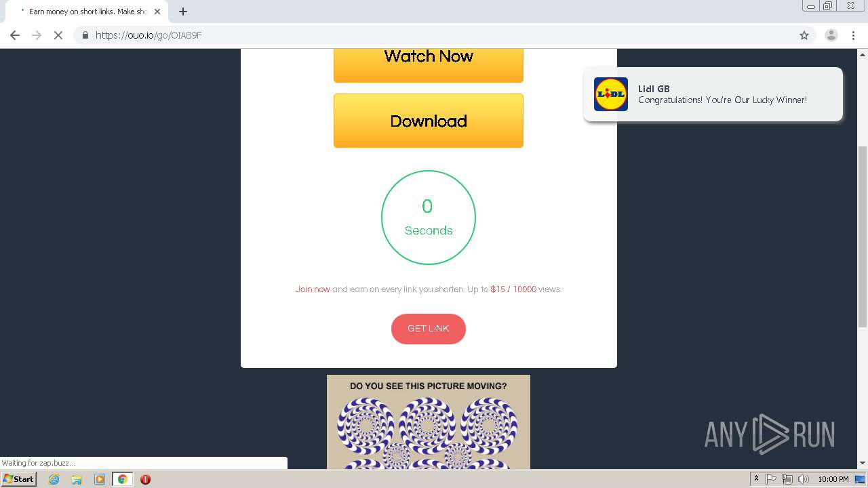Show hidden system tray icons
Viewport: 868px width, 488px height.
click(756, 479)
